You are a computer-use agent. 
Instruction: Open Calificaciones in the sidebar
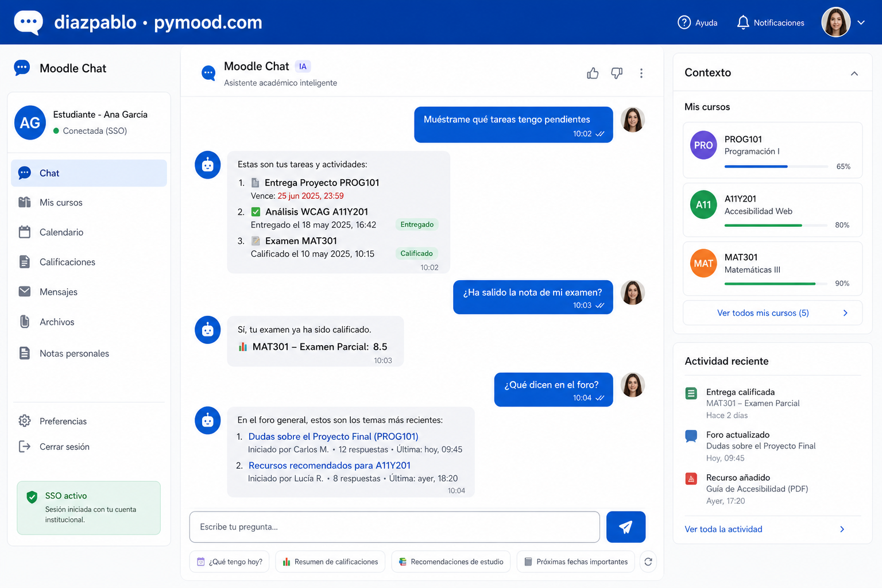point(89,262)
